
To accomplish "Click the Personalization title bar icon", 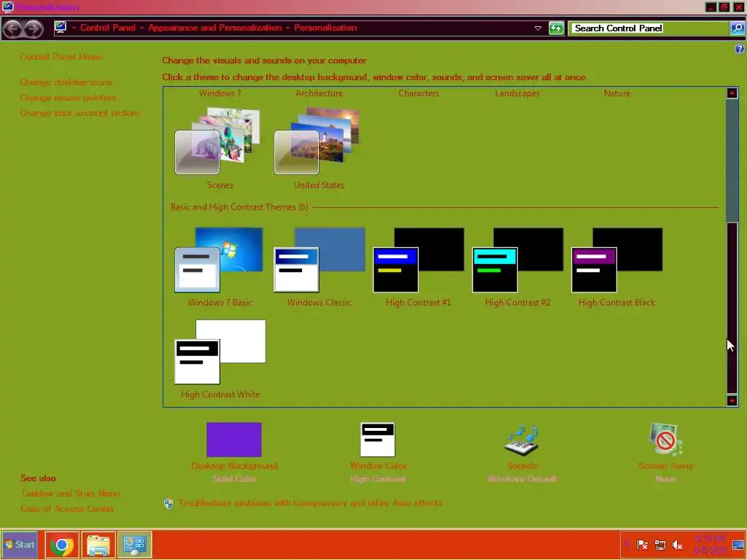I will [x=8, y=7].
